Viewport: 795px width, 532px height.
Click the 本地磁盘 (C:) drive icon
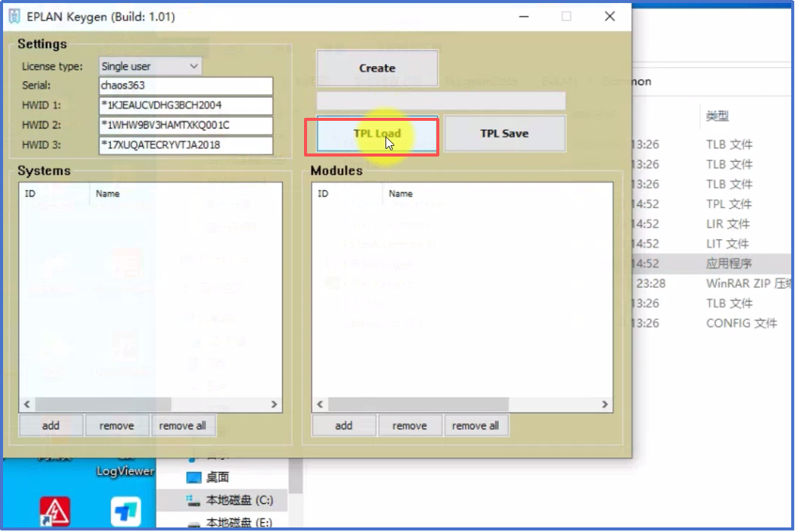tap(192, 501)
